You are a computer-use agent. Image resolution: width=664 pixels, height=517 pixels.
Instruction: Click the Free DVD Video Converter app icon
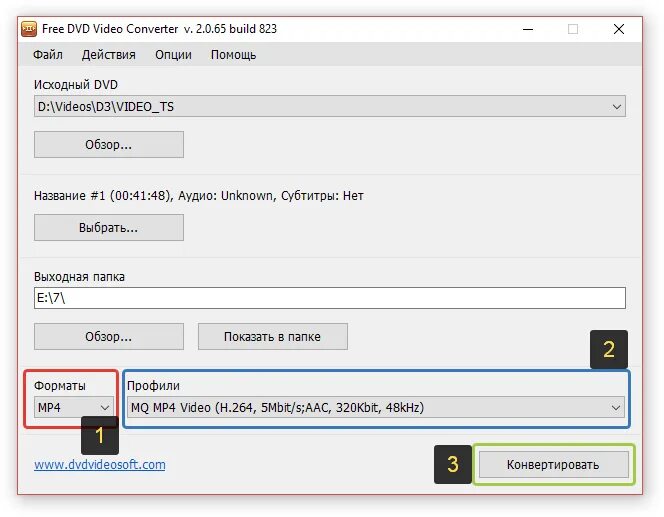(29, 29)
